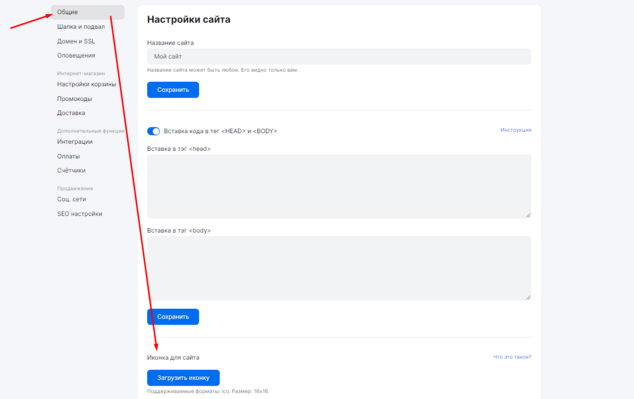Image resolution: width=634 pixels, height=399 pixels.
Task: Go to SEO настройки
Action: click(80, 213)
